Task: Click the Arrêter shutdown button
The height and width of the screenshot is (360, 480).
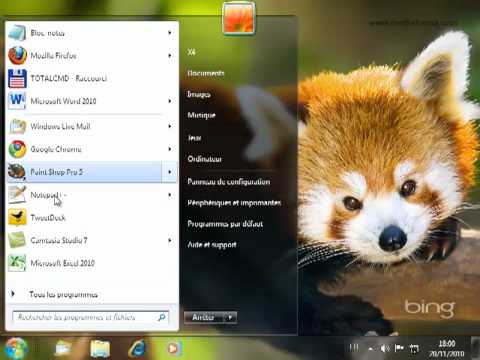Action: pyautogui.click(x=204, y=318)
